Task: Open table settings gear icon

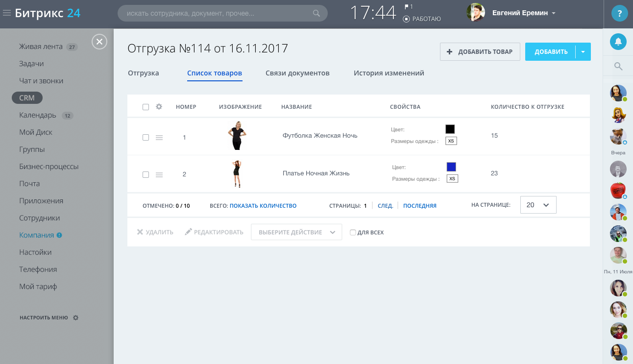Action: (159, 107)
